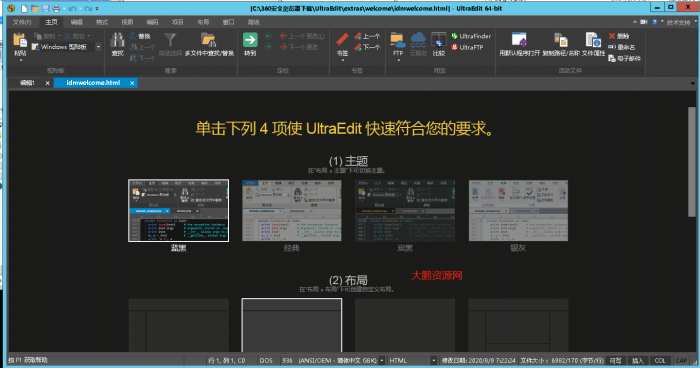Go to previous bookmark (上一个)
700x368 pixels.
[367, 36]
